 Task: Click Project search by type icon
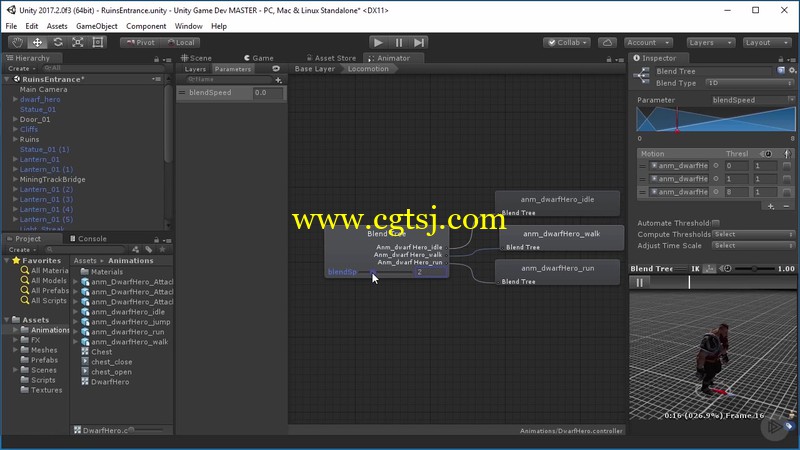[135, 249]
